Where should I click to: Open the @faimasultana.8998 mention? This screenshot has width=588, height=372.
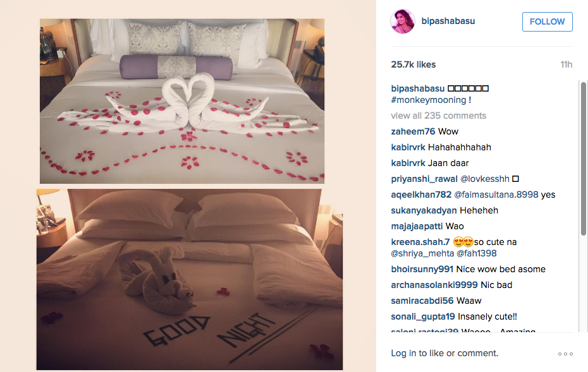coord(496,195)
